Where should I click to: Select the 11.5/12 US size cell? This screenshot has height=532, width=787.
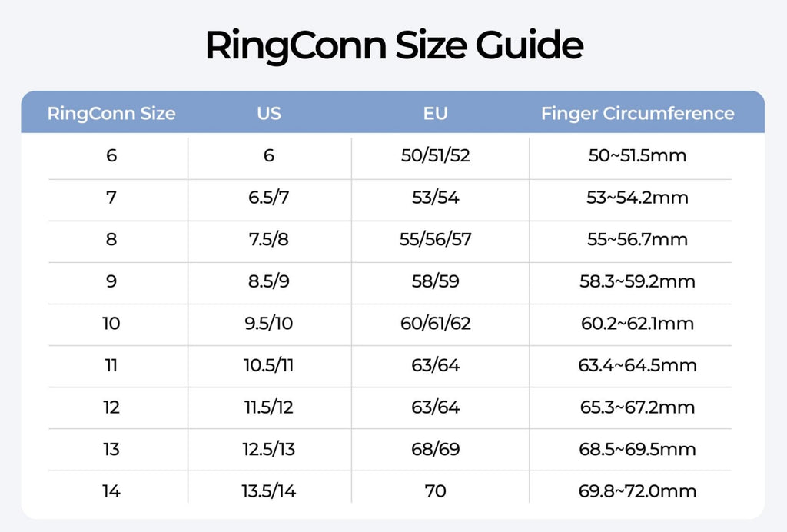click(x=269, y=407)
